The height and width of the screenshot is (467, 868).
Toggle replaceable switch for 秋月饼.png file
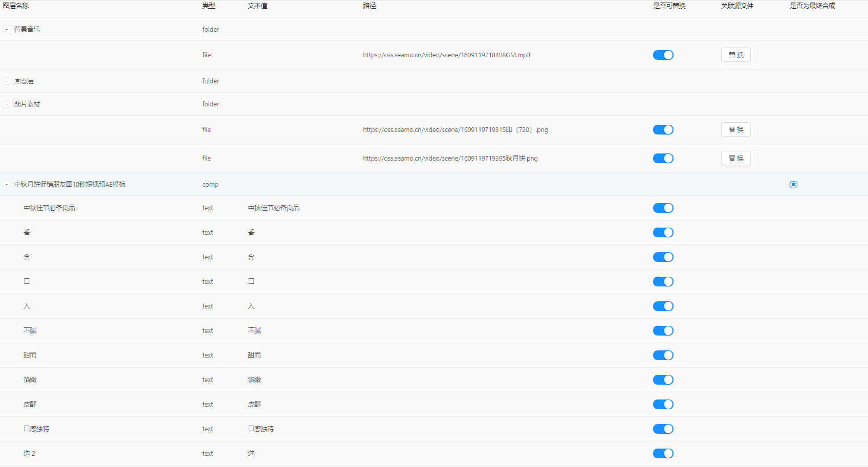[x=663, y=159]
